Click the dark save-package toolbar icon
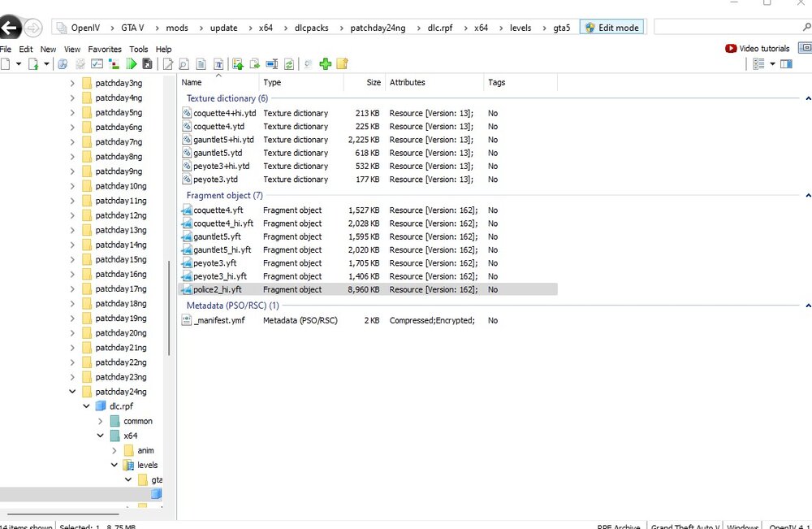 tap(148, 63)
